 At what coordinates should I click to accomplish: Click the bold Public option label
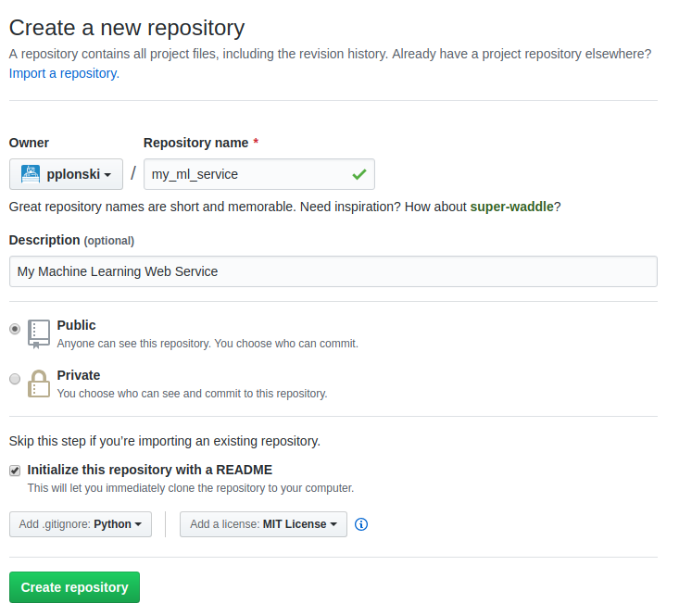[76, 325]
